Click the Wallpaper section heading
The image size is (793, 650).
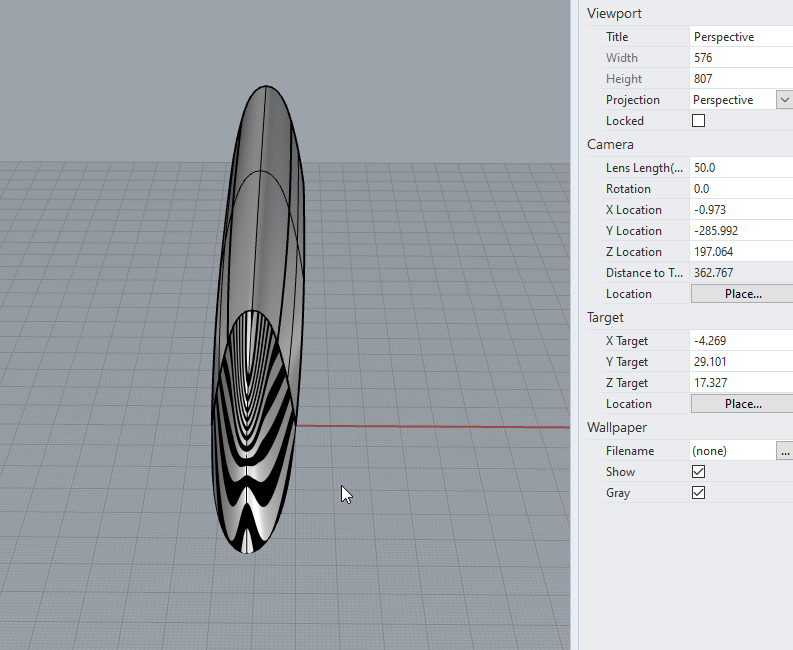point(616,427)
